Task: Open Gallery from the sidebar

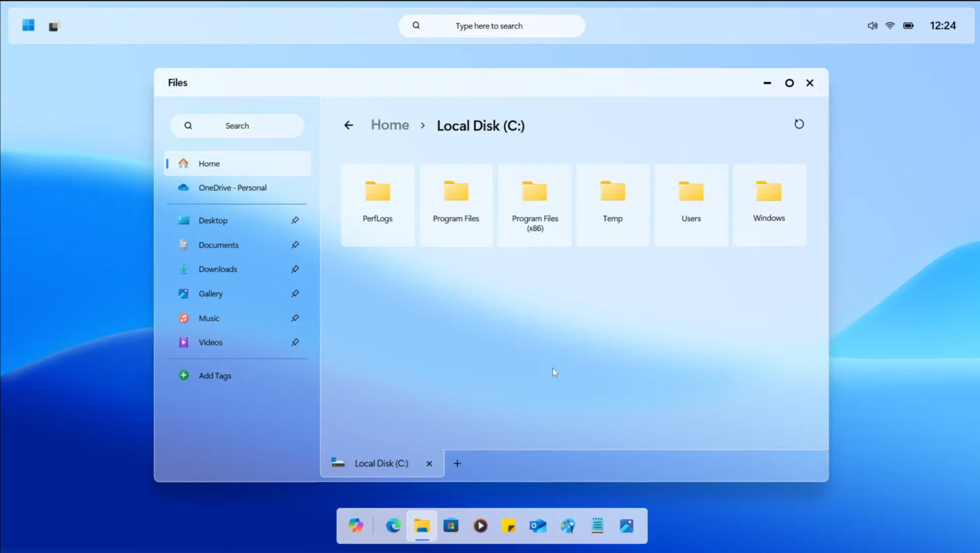Action: tap(211, 293)
